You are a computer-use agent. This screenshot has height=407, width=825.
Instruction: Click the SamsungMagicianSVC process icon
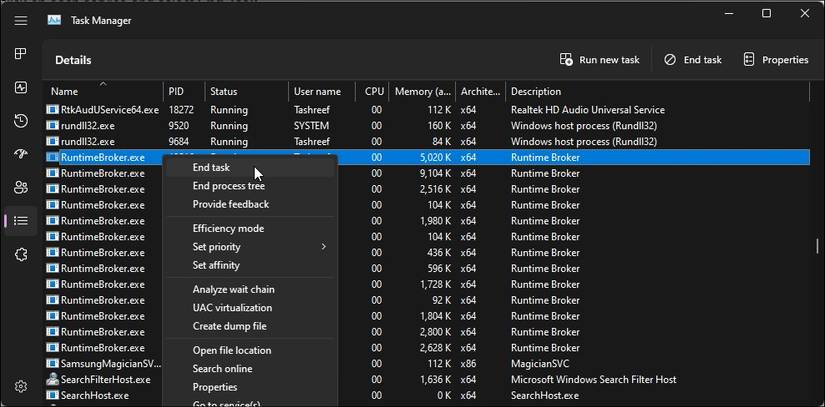(x=52, y=363)
